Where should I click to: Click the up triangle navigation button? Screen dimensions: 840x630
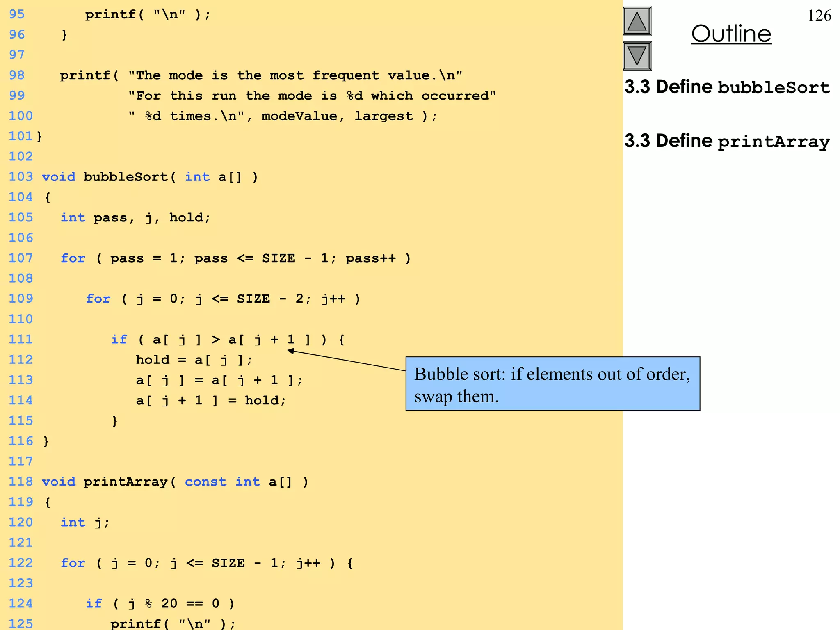tap(637, 21)
